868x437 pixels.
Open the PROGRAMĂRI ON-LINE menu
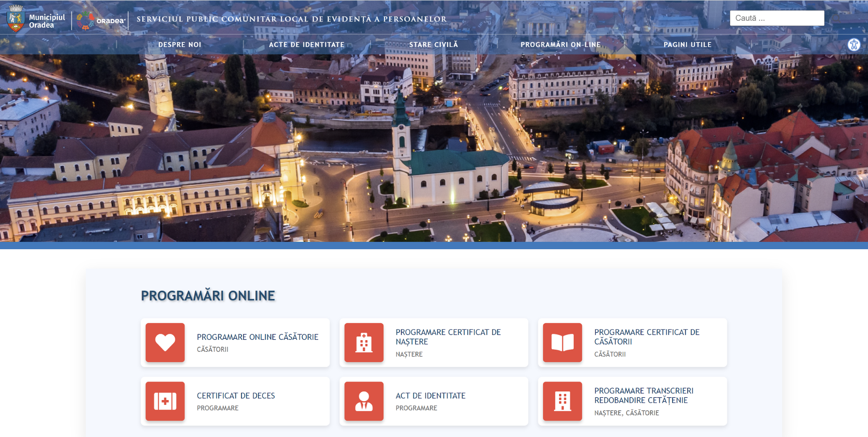[560, 44]
